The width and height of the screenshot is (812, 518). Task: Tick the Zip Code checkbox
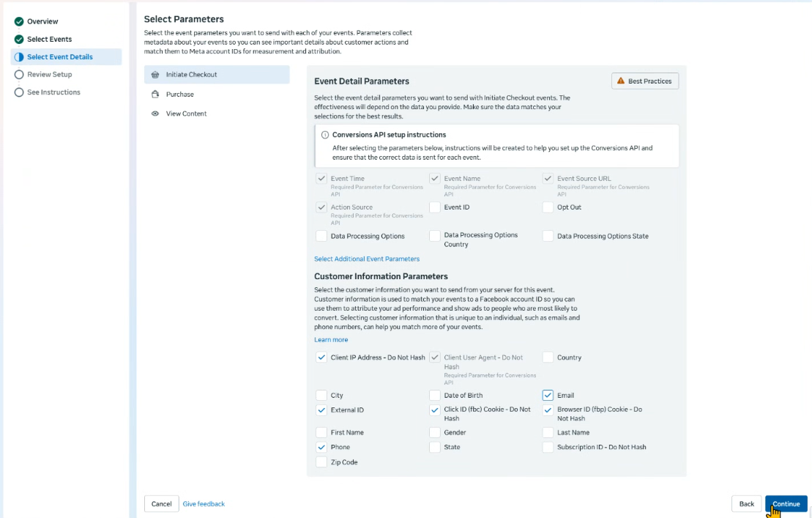point(321,462)
